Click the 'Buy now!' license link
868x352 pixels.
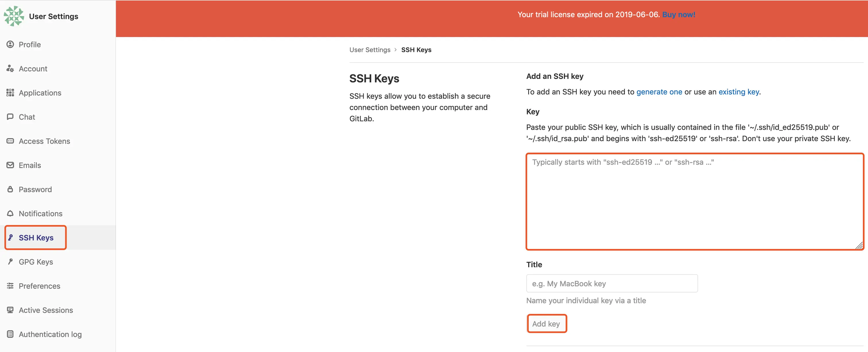coord(678,14)
